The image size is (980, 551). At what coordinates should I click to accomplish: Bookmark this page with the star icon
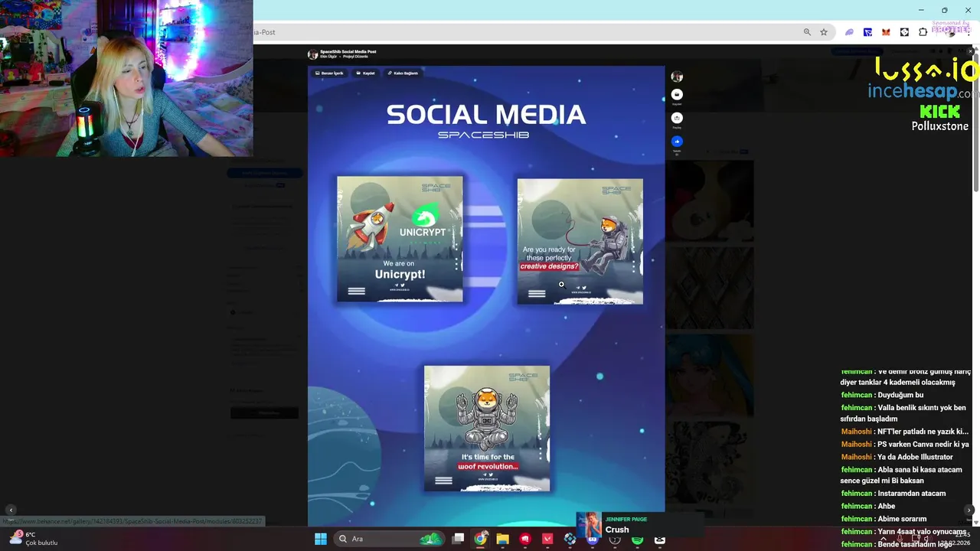824,32
